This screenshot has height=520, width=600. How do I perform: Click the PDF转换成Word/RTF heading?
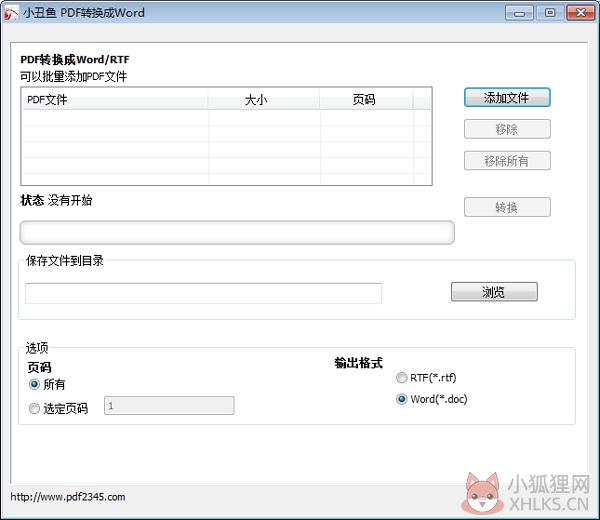coord(75,59)
